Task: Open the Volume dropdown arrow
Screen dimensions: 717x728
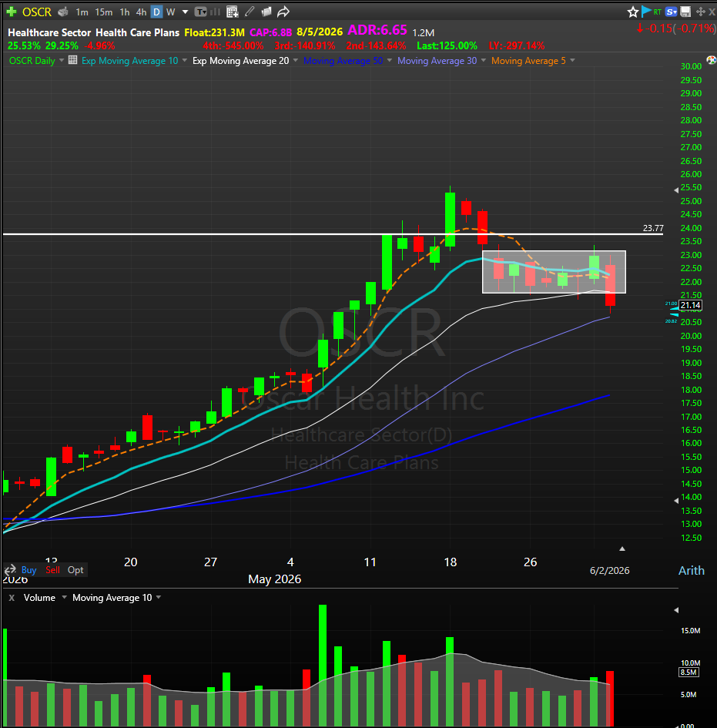Action: (x=64, y=597)
